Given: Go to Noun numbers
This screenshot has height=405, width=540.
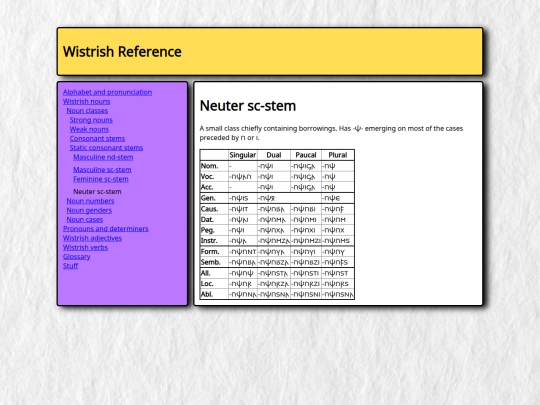Looking at the screenshot, I should point(90,201).
